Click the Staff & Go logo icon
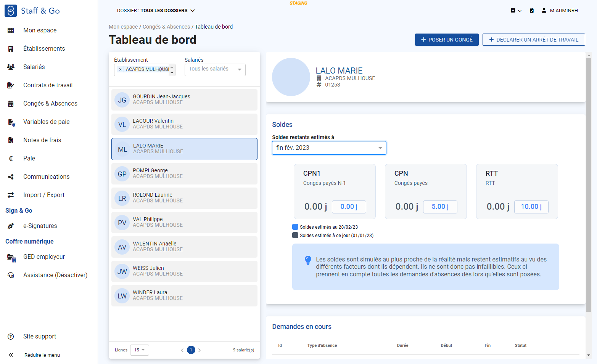This screenshot has width=597, height=364. (x=11, y=11)
